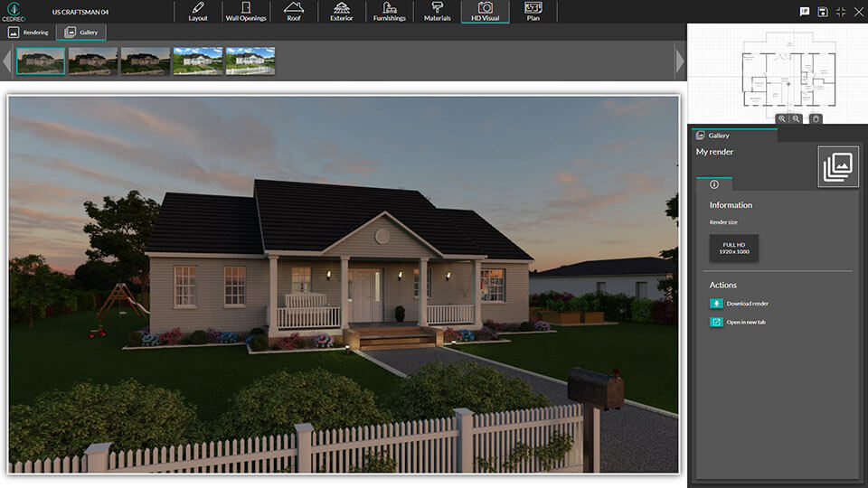
Task: Go to the Plan step
Action: 533,12
